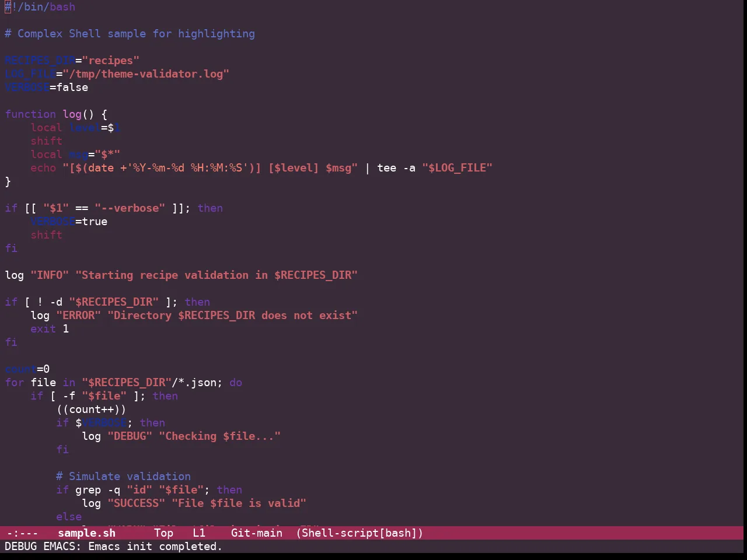Click the 'log()' function definition name
Screen dimensions: 747x560
click(x=79, y=114)
